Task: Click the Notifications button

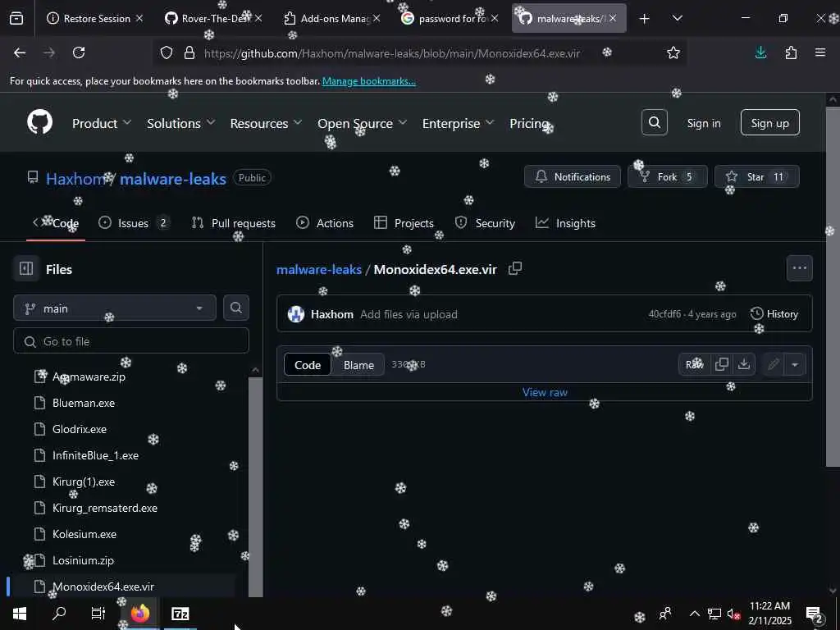Action: click(573, 177)
